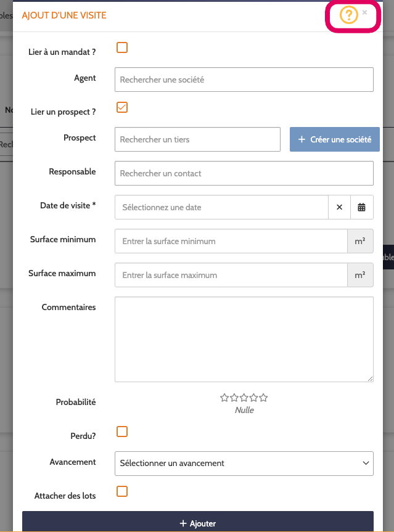
Task: Check the Lier à un mandat checkbox
Action: 122,47
